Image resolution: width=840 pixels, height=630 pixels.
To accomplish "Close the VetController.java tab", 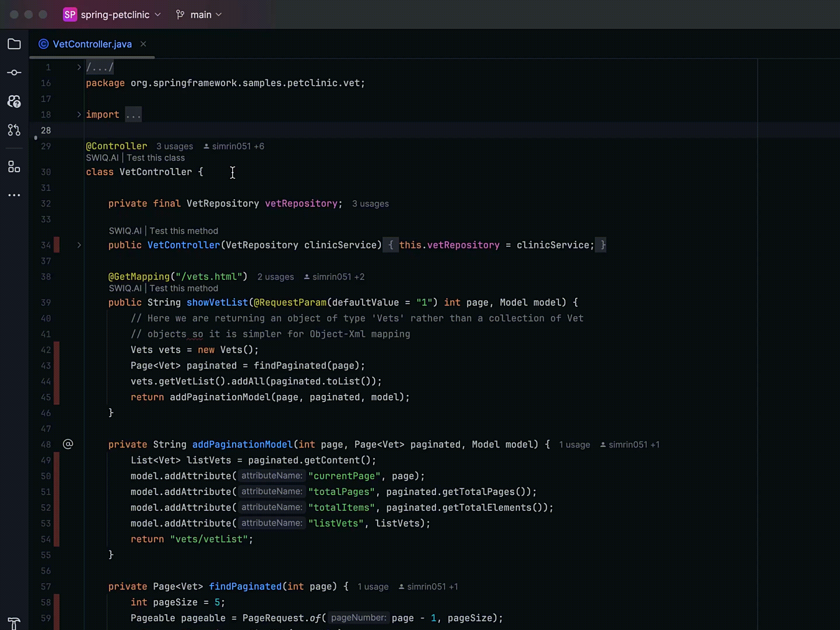I will coord(143,44).
